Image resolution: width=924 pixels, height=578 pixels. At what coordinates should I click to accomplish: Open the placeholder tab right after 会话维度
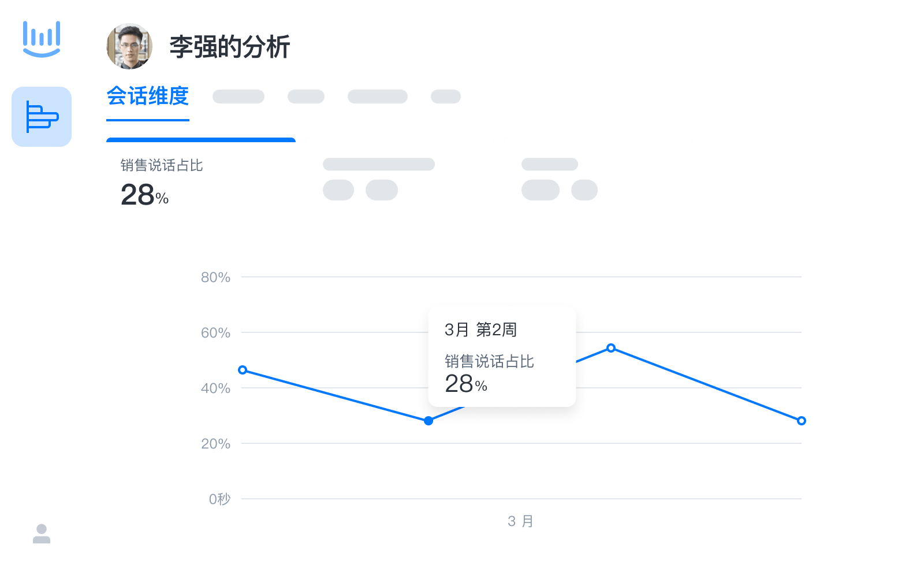pyautogui.click(x=238, y=97)
